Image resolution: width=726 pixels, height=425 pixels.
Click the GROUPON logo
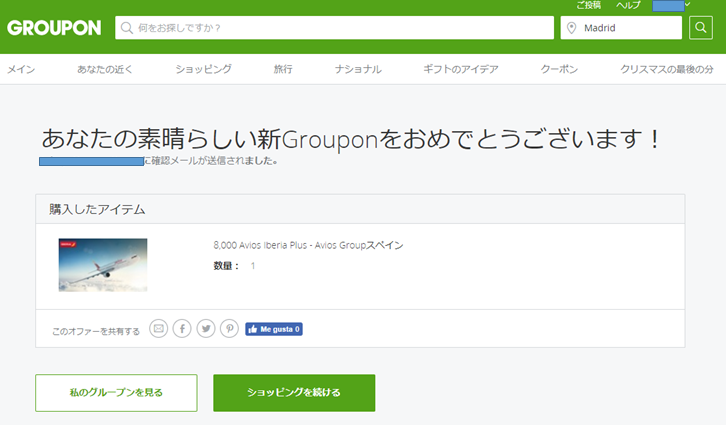[x=54, y=28]
